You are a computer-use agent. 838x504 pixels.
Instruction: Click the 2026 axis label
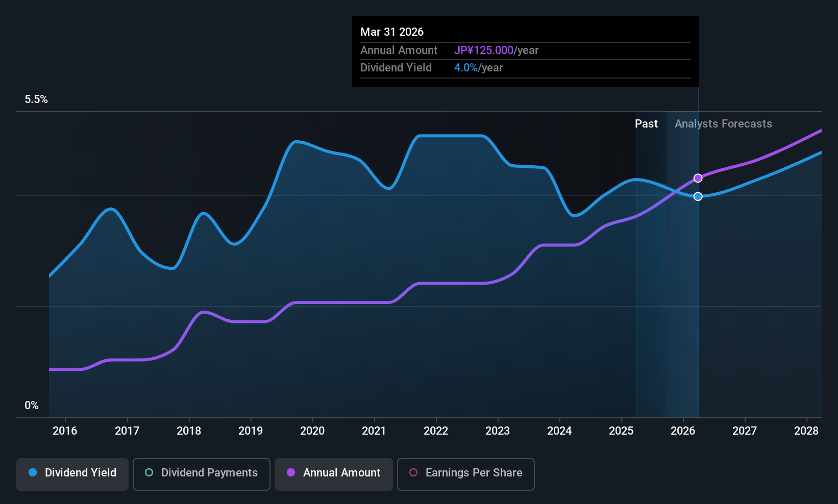coord(683,431)
